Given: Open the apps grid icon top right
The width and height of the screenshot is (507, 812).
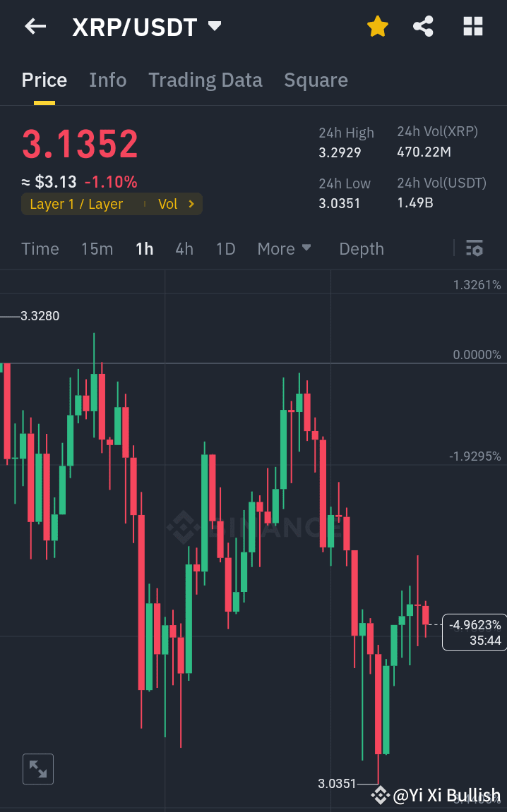Looking at the screenshot, I should tap(472, 26).
